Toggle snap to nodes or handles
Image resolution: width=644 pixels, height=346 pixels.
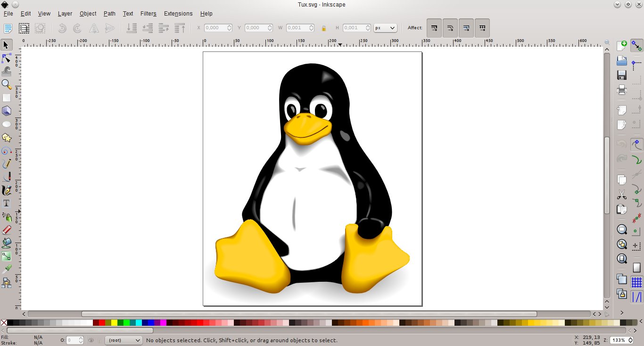coord(636,144)
